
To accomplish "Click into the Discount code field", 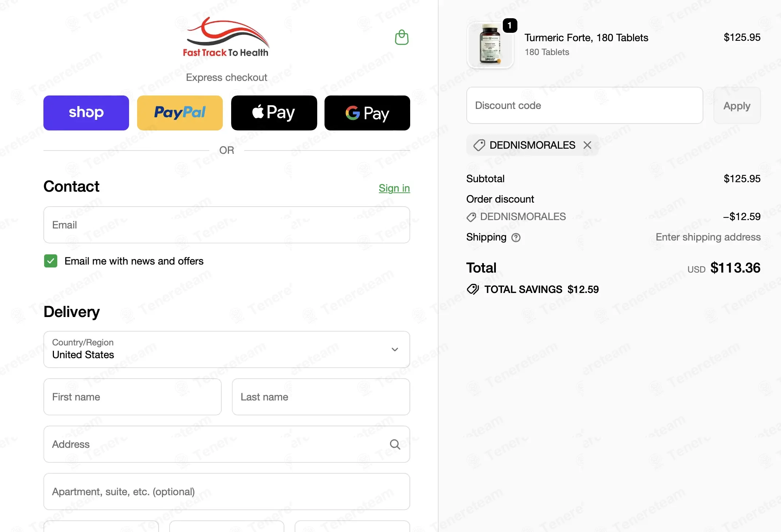I will coord(585,105).
